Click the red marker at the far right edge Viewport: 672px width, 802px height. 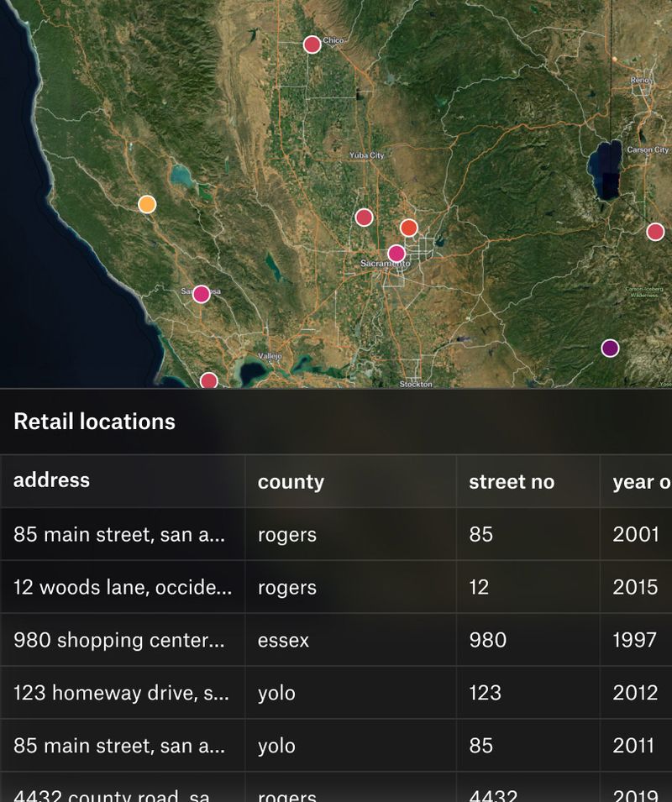[656, 230]
